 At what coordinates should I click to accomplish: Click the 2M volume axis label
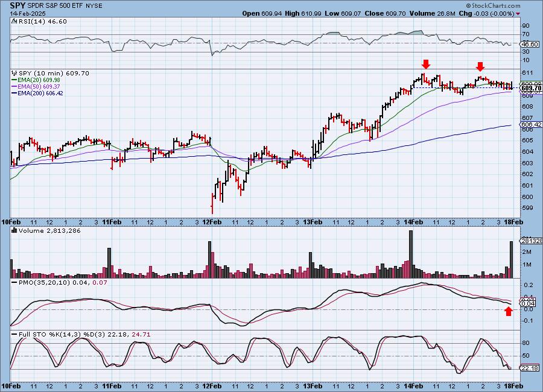pyautogui.click(x=527, y=252)
